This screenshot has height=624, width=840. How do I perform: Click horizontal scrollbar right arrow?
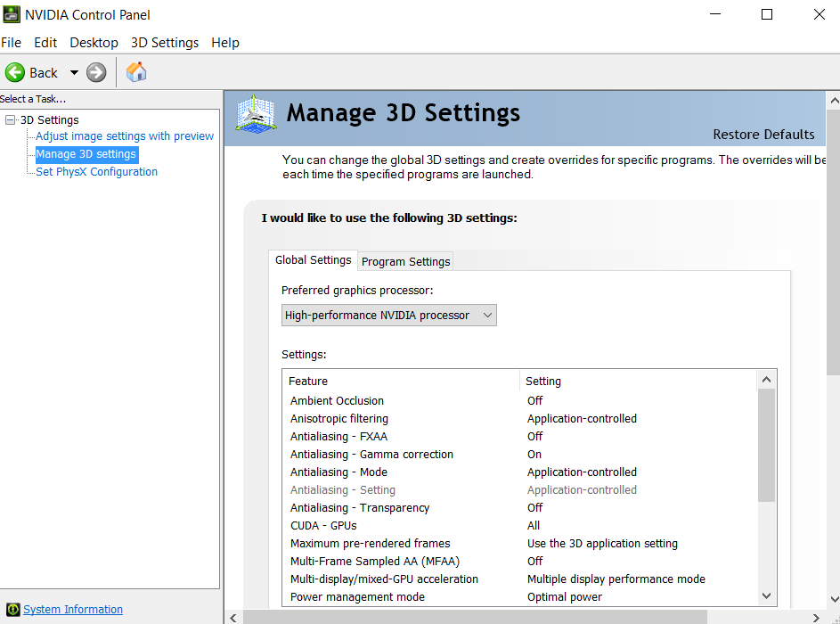pos(816,618)
